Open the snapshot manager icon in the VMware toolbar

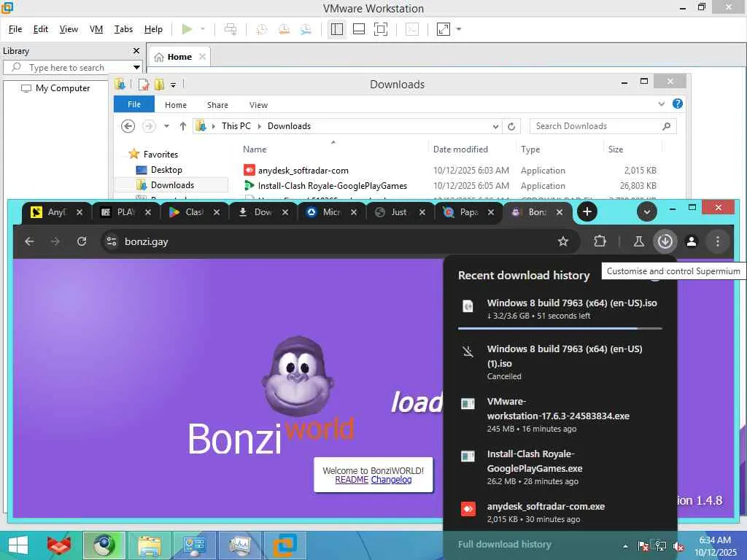click(306, 29)
